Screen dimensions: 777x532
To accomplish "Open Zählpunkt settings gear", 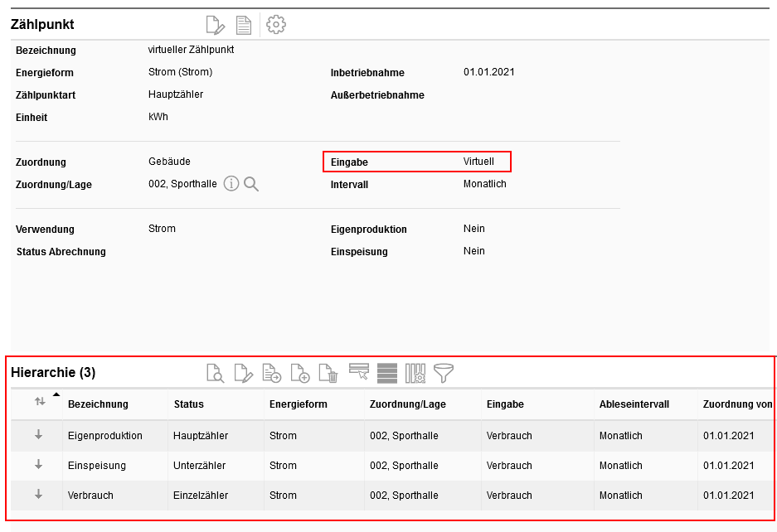I will pos(276,25).
